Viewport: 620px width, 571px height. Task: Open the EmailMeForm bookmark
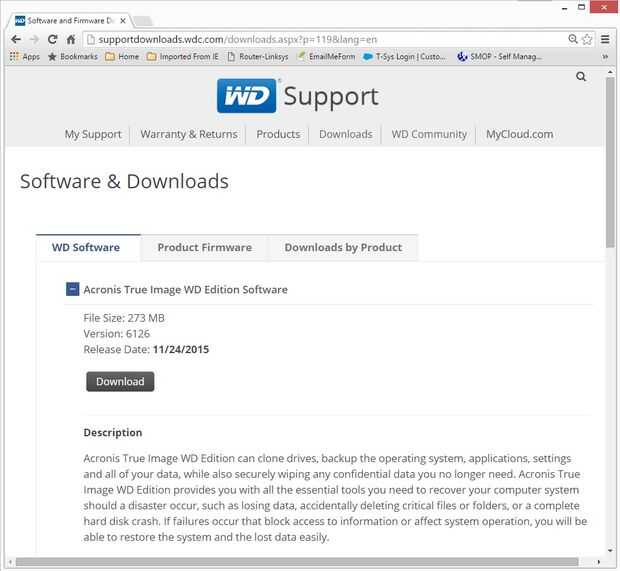tap(326, 57)
